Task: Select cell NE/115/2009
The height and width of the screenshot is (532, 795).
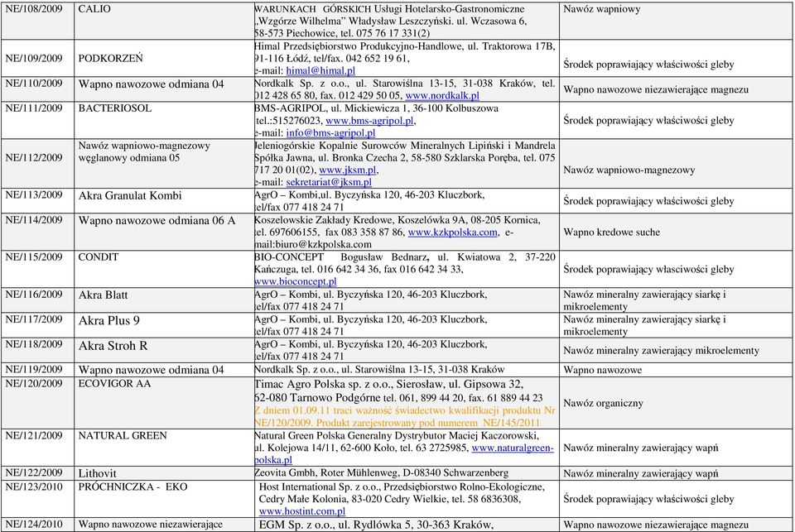Action: tap(38, 269)
